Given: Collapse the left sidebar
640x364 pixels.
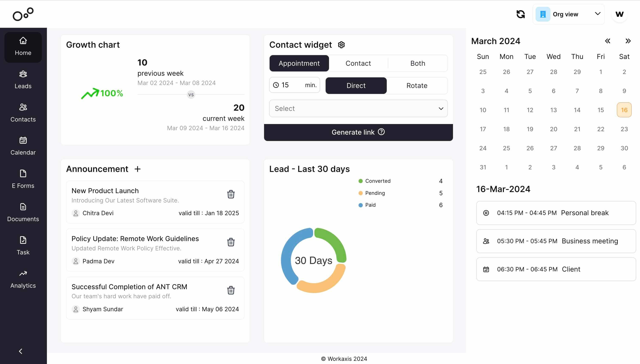Looking at the screenshot, I should pos(21,351).
